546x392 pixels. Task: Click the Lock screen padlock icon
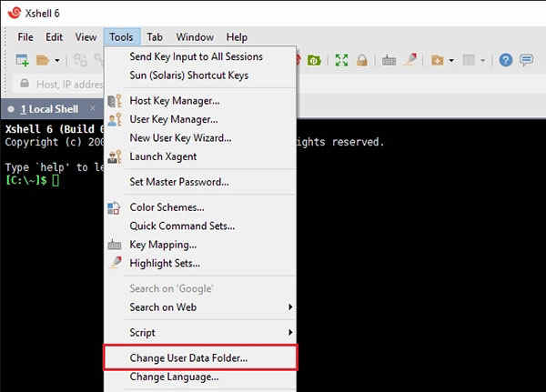click(x=362, y=60)
